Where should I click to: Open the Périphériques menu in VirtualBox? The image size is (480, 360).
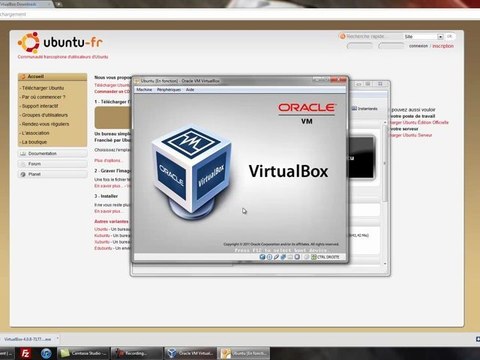pos(169,90)
